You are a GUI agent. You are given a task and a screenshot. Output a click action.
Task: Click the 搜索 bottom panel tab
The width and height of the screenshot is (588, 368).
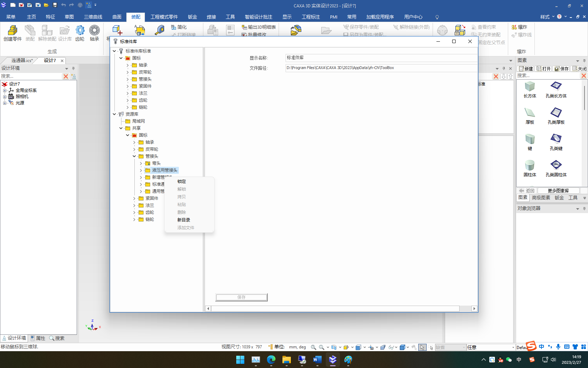pos(57,338)
